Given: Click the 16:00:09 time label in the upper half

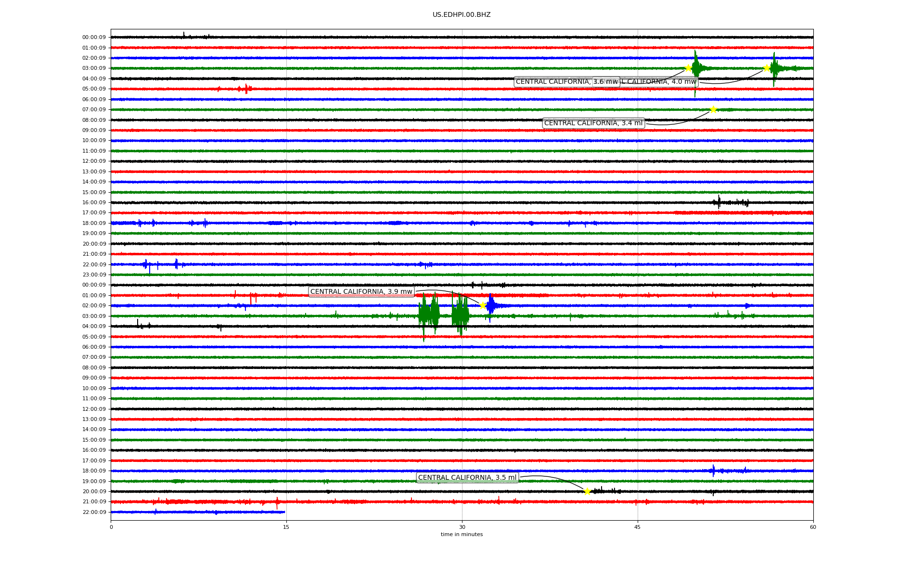Looking at the screenshot, I should click(x=94, y=203).
